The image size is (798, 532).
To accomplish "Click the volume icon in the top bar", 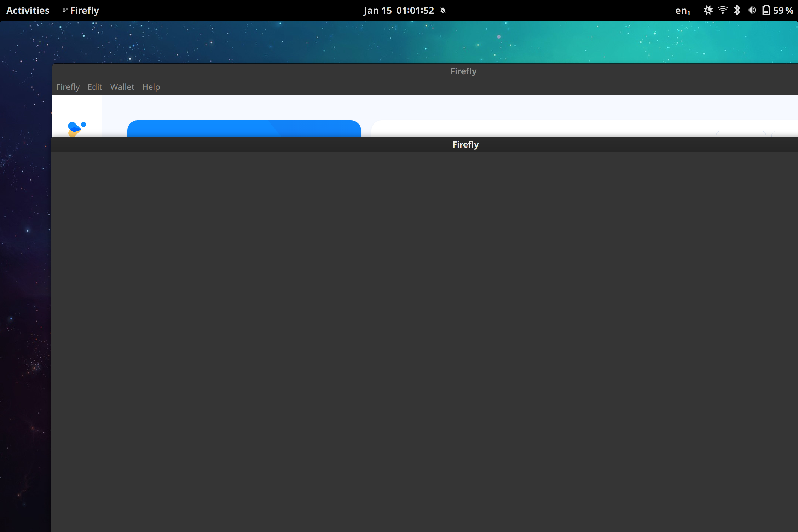I will tap(752, 10).
